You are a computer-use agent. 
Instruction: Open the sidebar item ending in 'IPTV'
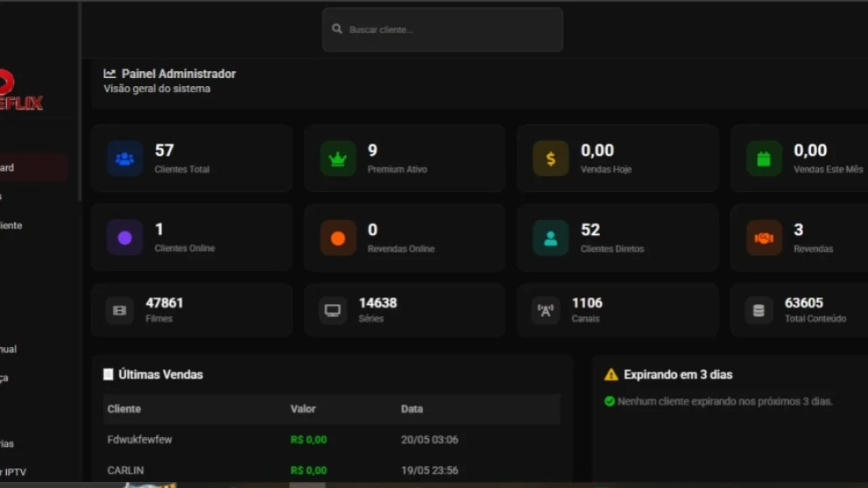point(14,472)
